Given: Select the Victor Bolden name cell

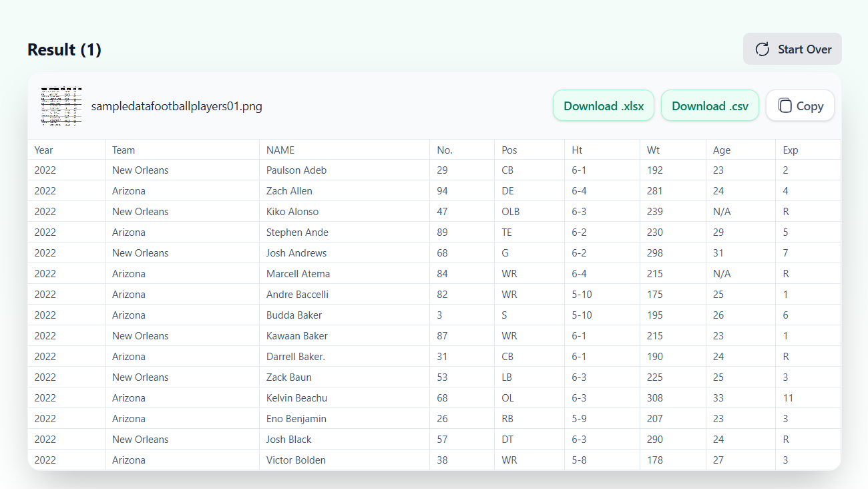Looking at the screenshot, I should 345,460.
